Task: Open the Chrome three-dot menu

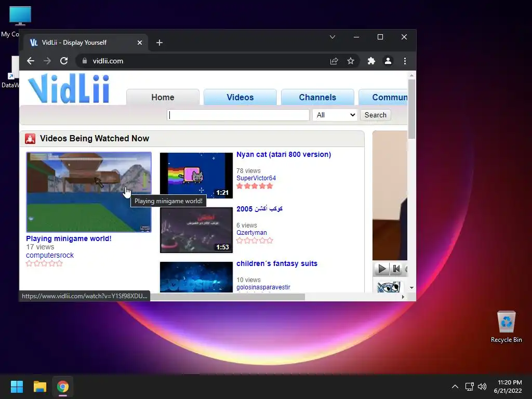Action: 405,61
